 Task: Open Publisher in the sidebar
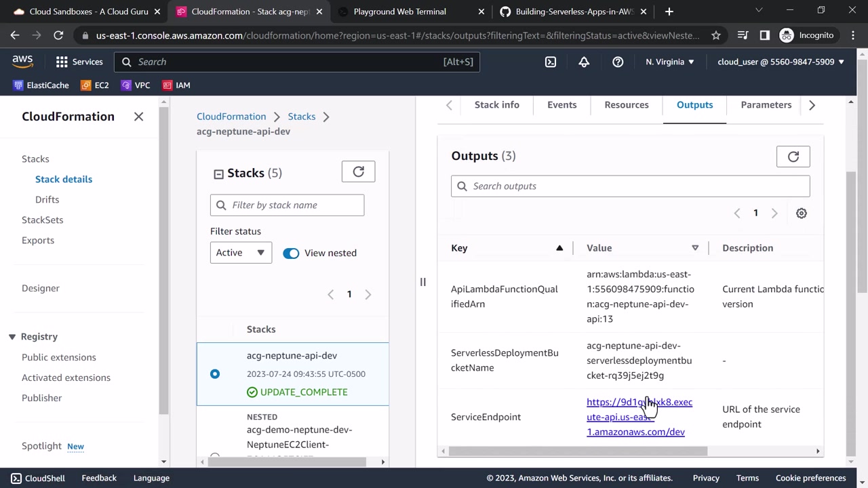coord(42,399)
